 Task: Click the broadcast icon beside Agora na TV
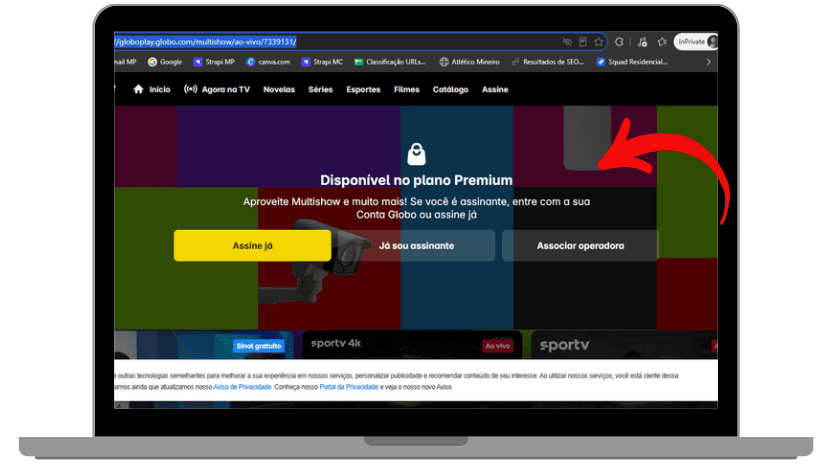190,89
